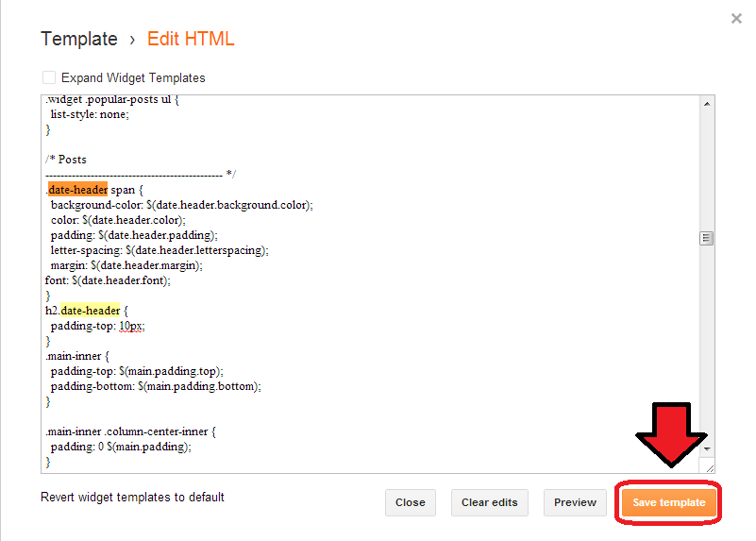This screenshot has width=756, height=541.
Task: Click the scrollbar up arrow
Action: (x=707, y=104)
